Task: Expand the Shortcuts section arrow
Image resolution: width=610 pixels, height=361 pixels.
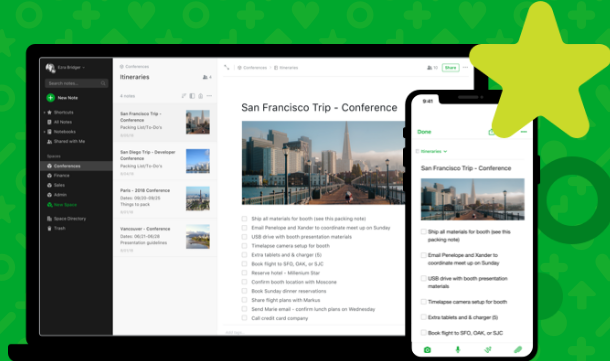Action: click(44, 112)
